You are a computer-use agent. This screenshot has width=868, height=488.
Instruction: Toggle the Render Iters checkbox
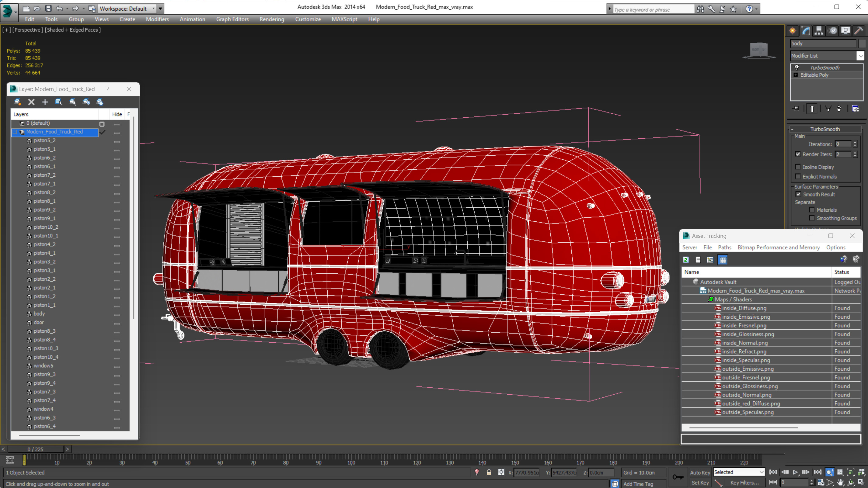click(x=798, y=154)
